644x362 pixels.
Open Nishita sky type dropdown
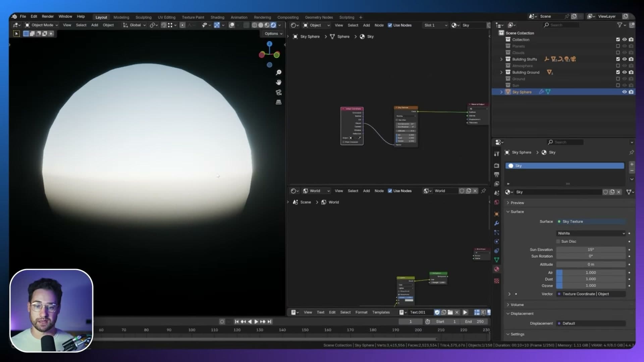coord(591,233)
